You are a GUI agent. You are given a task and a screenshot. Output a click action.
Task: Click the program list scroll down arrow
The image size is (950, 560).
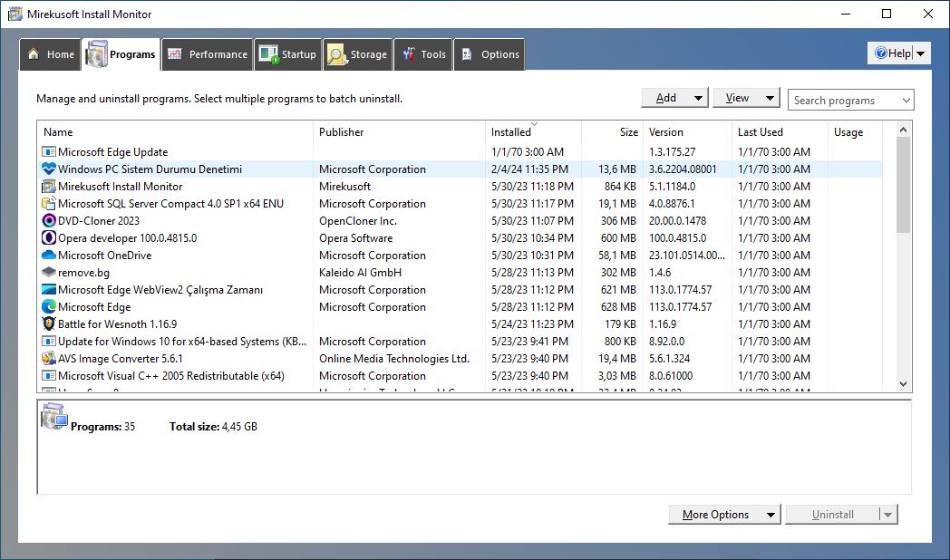[904, 384]
